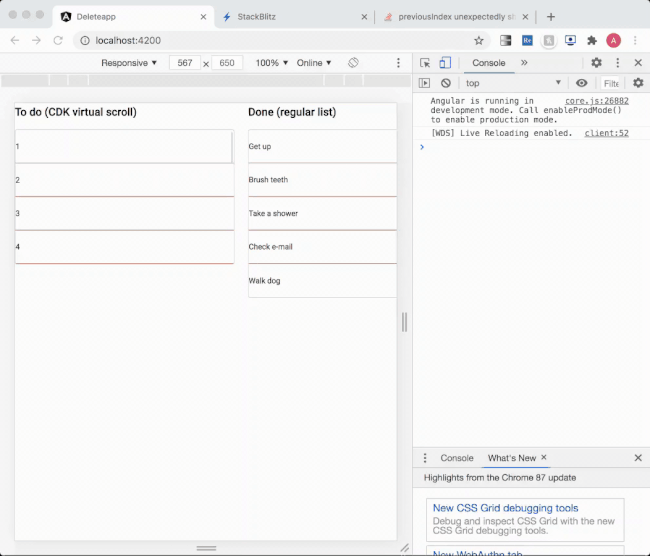Open the Extensions puzzle icon
Screen dimensions: 650x556
592,40
